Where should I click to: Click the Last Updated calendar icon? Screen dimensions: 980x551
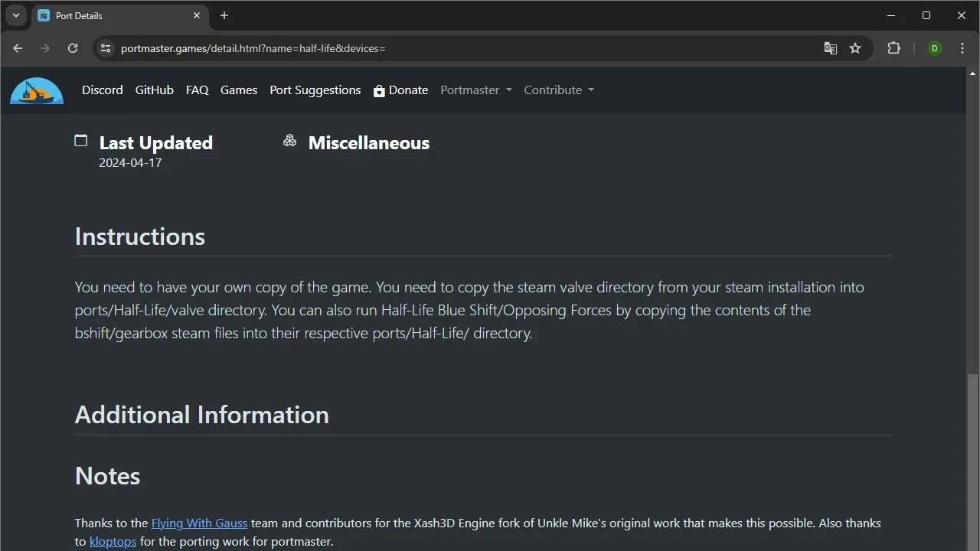point(81,140)
